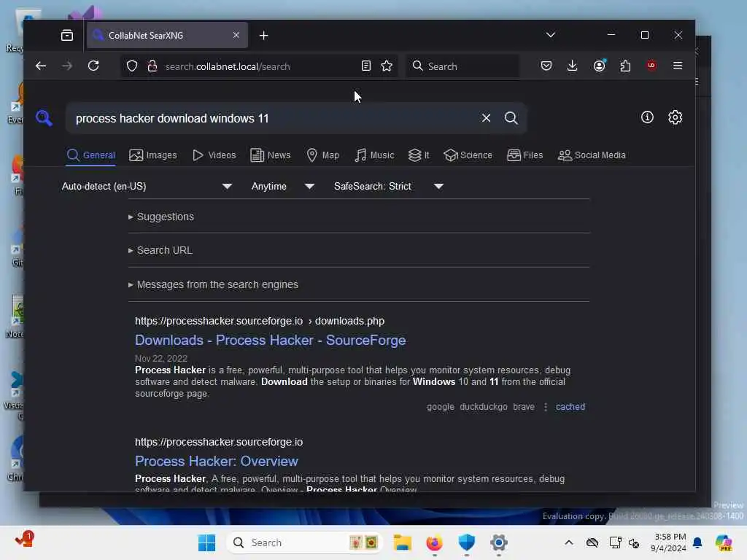The width and height of the screenshot is (747, 560).
Task: Select the General category tab
Action: click(91, 155)
